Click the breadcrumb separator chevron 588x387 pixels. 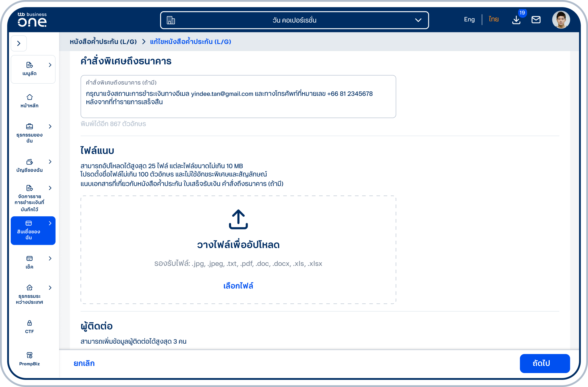144,42
